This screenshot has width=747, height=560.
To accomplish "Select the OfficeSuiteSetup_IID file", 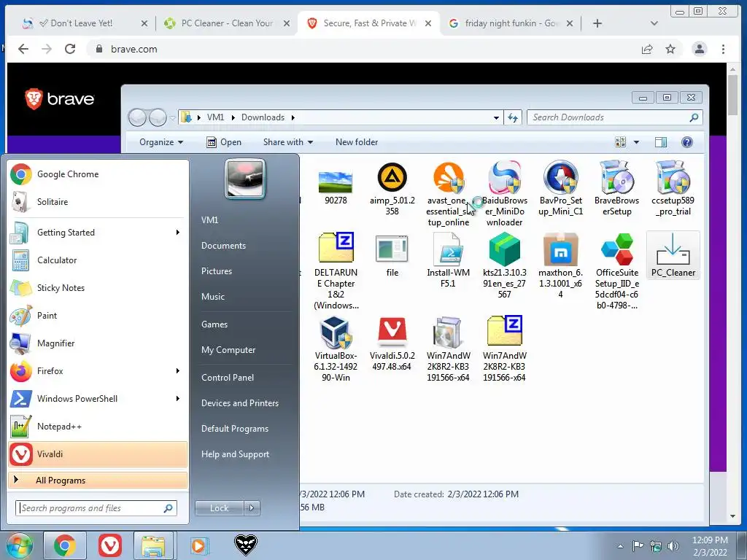I will 617,271.
